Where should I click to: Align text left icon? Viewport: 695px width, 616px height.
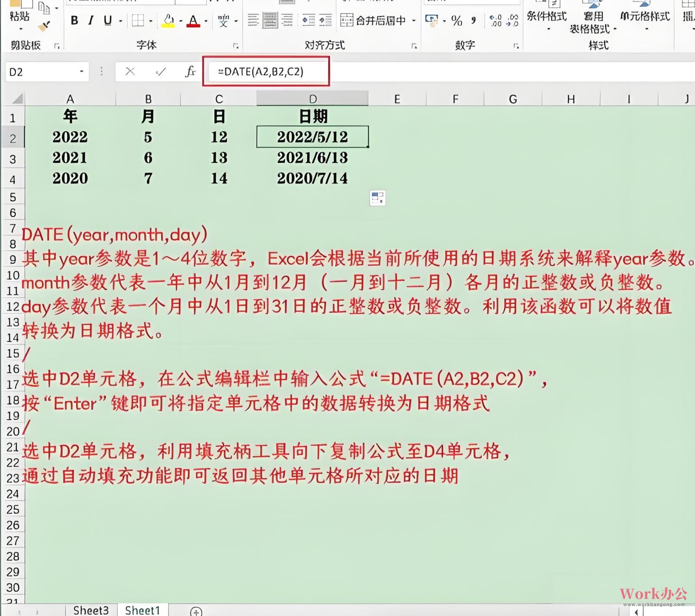pos(253,20)
